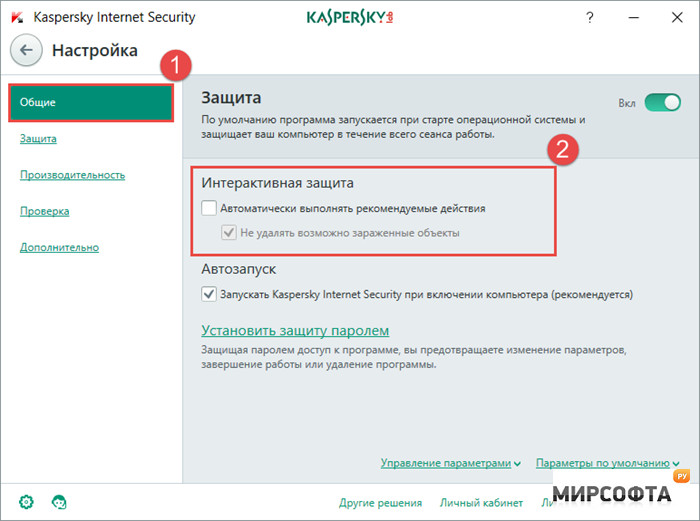The image size is (700, 521).
Task: Uncheck Не удалять возможно зараженные объекты
Action: tap(229, 233)
